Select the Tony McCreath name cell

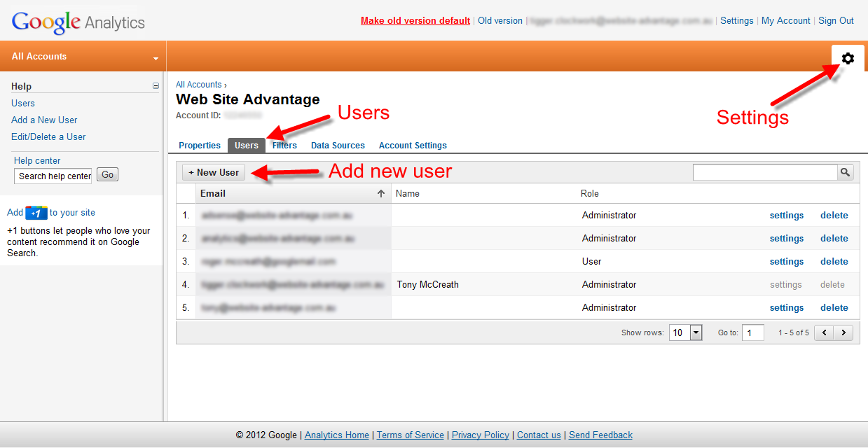[x=428, y=285]
